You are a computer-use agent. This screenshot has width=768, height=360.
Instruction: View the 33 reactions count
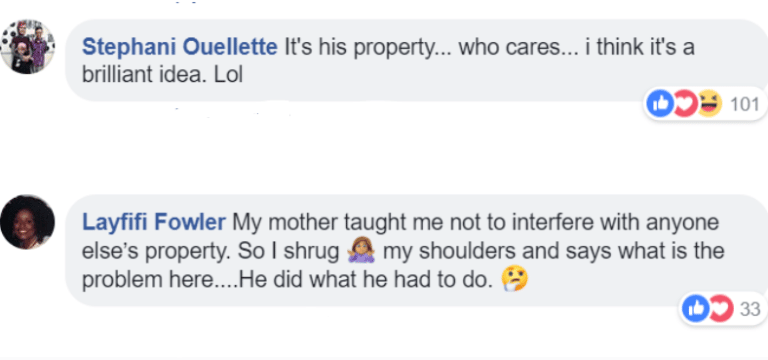coord(749,309)
